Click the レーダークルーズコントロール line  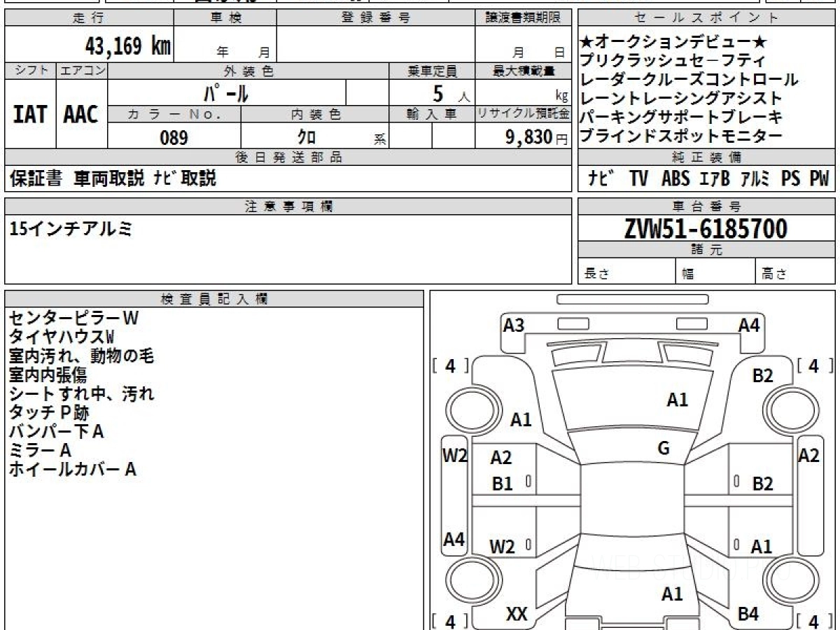click(x=689, y=80)
